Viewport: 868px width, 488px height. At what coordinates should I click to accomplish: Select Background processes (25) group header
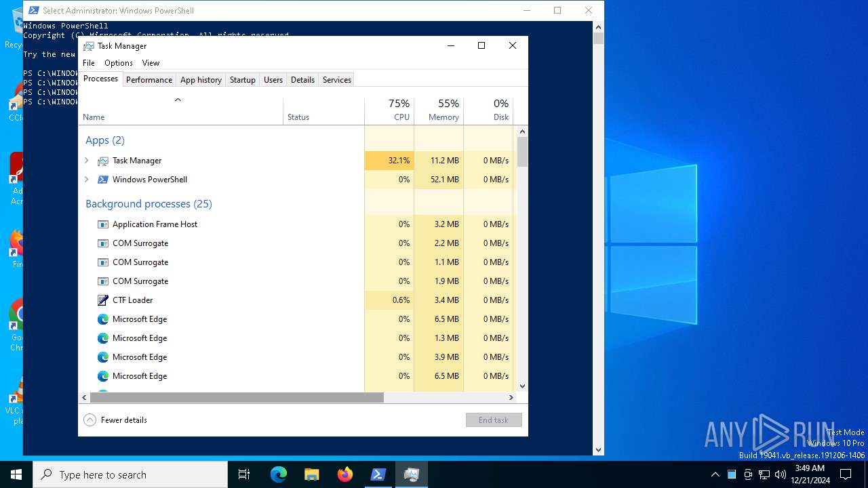149,204
